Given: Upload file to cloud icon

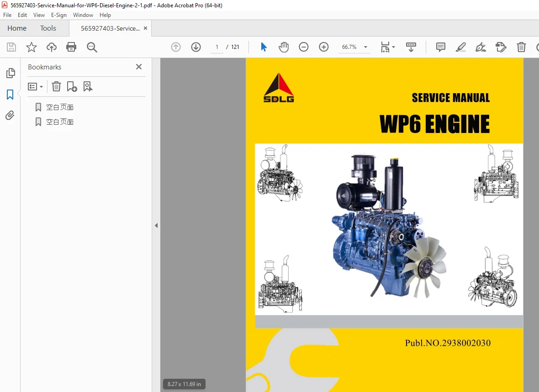Looking at the screenshot, I should [x=52, y=47].
